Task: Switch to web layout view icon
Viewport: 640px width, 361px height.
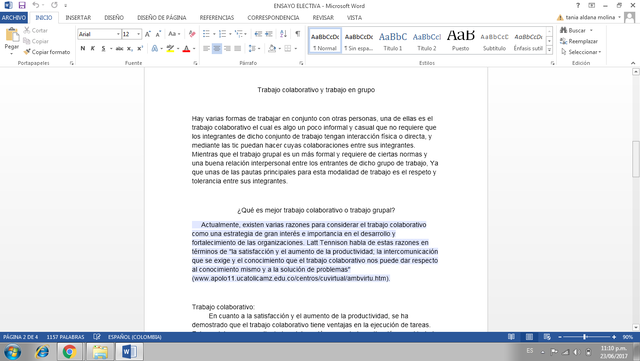Action: (547, 337)
